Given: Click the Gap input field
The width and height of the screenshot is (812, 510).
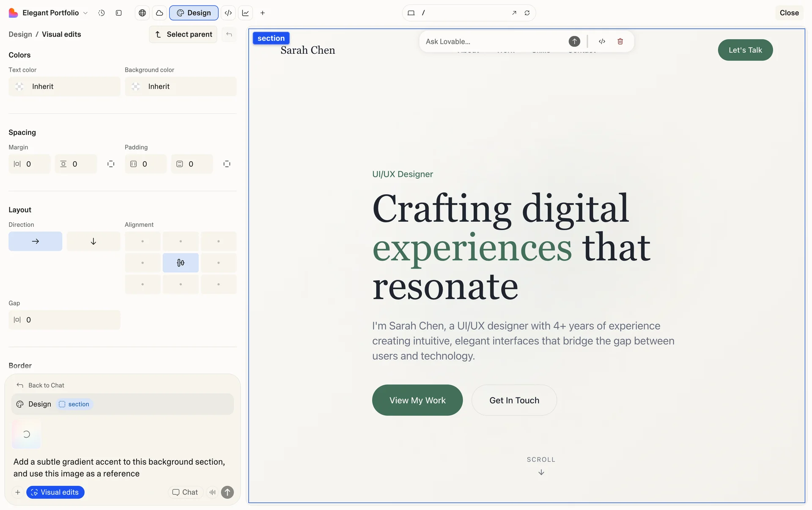Looking at the screenshot, I should point(64,320).
